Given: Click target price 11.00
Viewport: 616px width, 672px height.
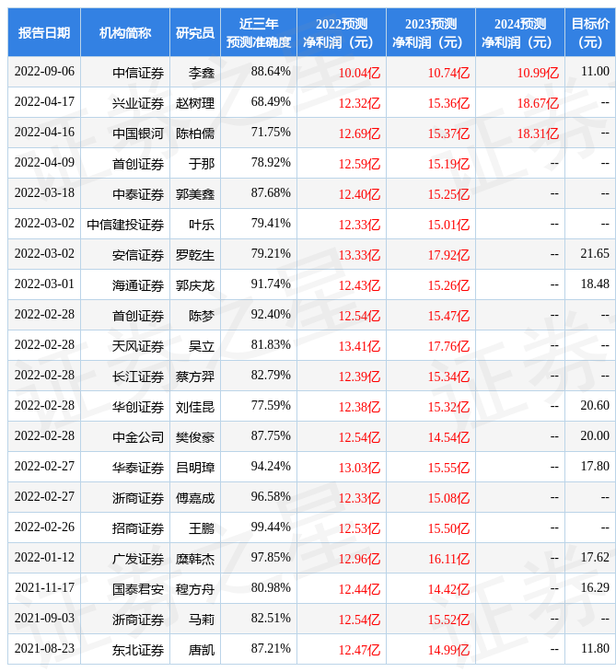Looking at the screenshot, I should [x=595, y=72].
